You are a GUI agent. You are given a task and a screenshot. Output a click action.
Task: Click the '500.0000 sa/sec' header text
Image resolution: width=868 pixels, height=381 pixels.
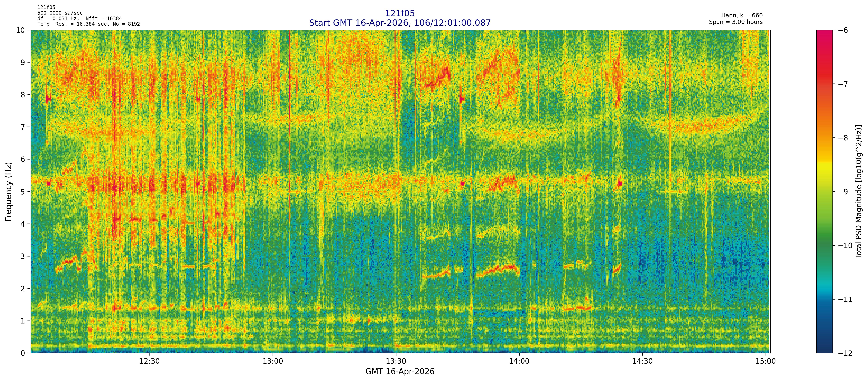coord(60,13)
